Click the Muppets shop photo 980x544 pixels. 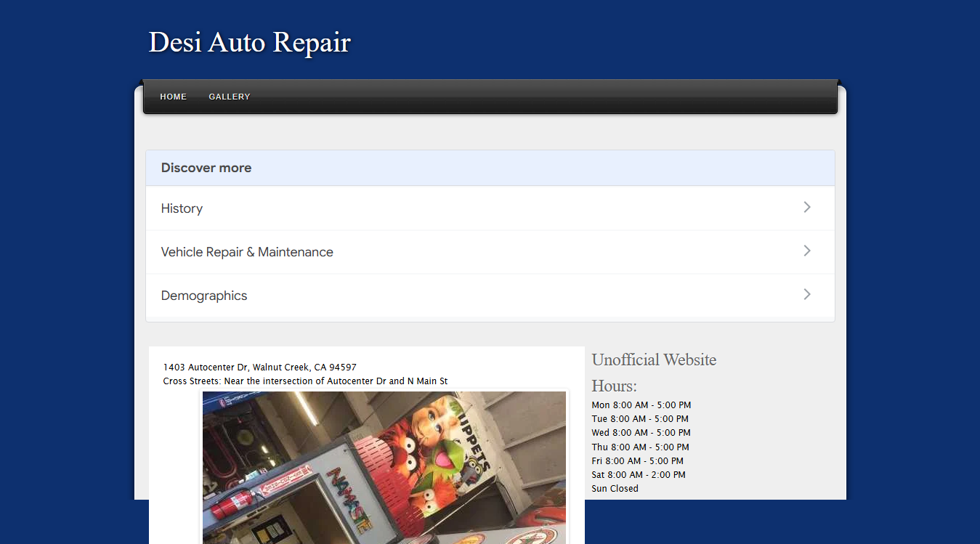point(384,468)
